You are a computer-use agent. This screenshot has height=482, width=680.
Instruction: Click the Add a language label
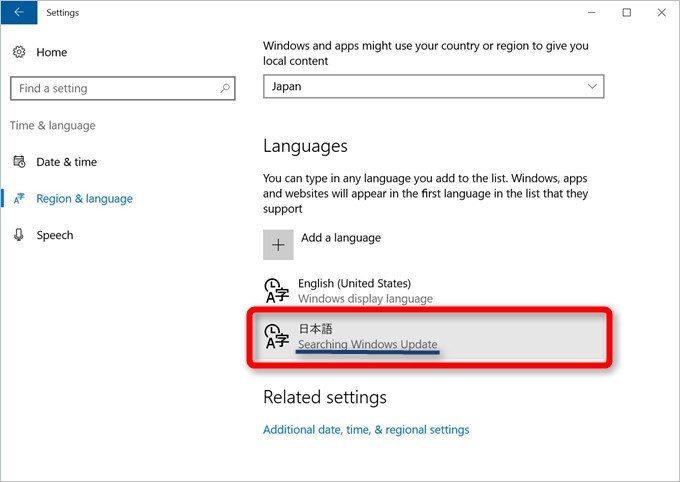click(341, 238)
